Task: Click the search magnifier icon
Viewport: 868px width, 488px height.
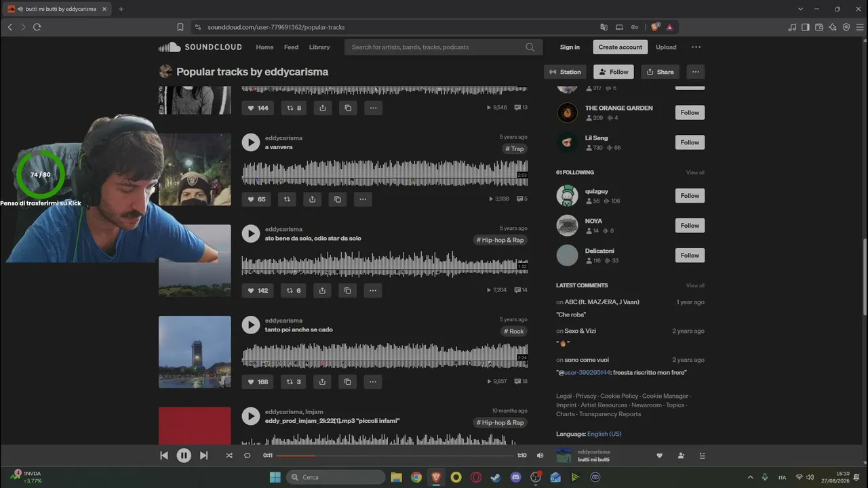Action: [530, 47]
